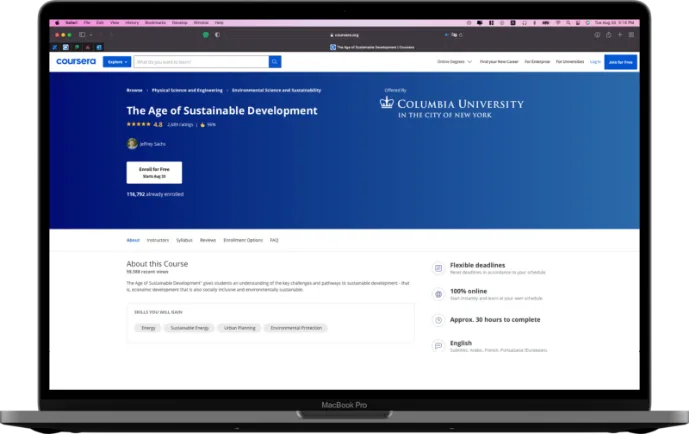Switch to the Reviews tab
The height and width of the screenshot is (434, 689).
pyautogui.click(x=208, y=240)
